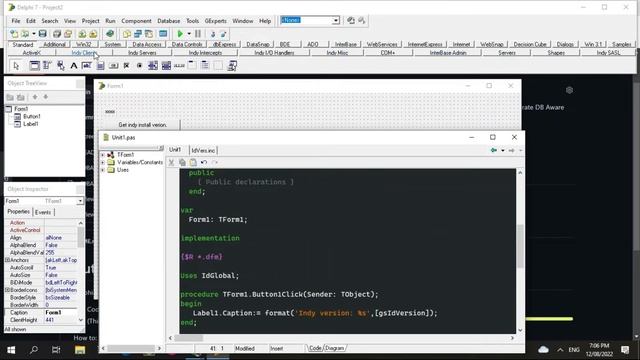The image size is (640, 360).
Task: Switch to Indy Servers palette tab
Action: tap(142, 53)
